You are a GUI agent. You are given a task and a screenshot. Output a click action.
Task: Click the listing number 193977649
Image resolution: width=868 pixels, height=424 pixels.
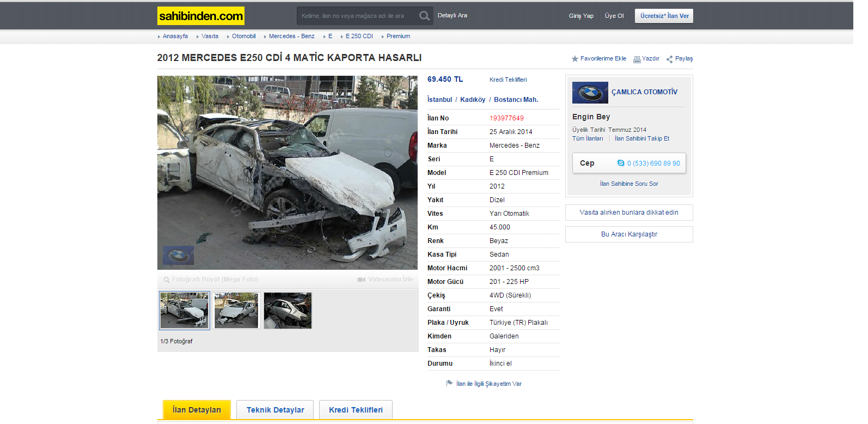tap(506, 118)
